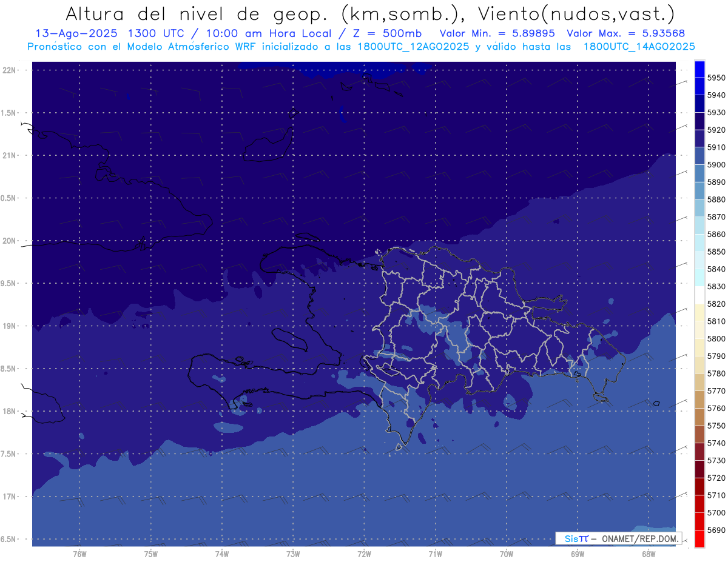728x562 pixels.
Task: Click the 'Z = 500mb' level label
Action: tap(398, 33)
